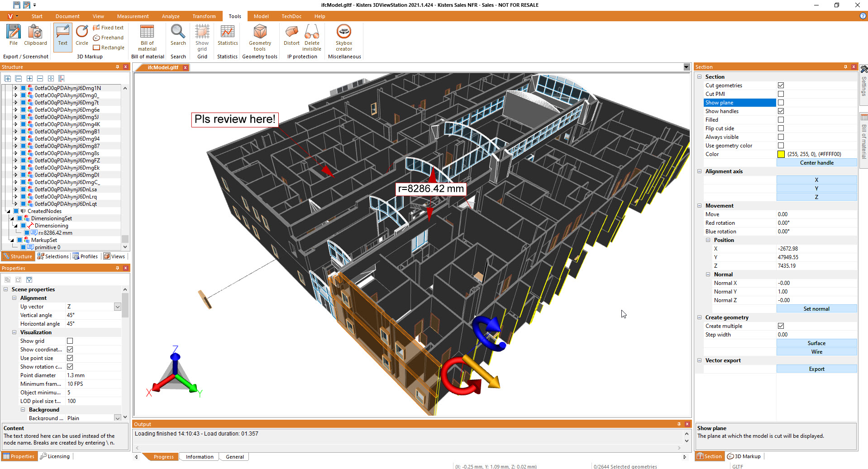Click the Step width value field
This screenshot has height=469, width=868.
pyautogui.click(x=816, y=335)
